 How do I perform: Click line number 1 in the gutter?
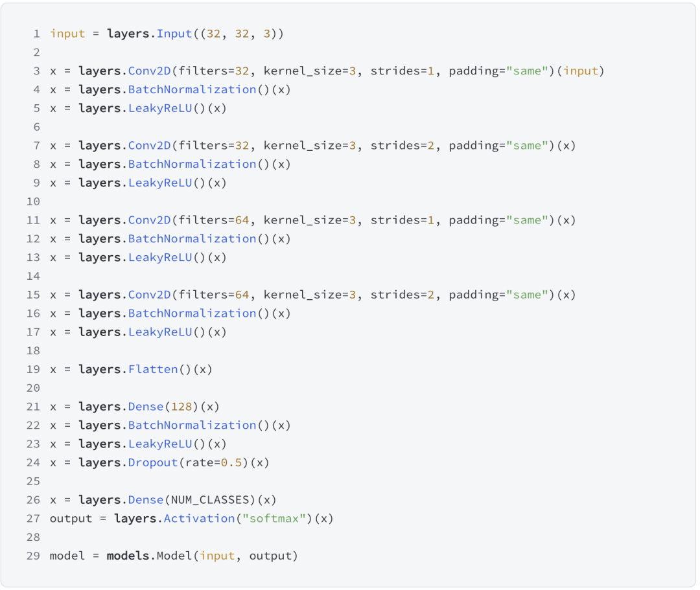coord(36,34)
